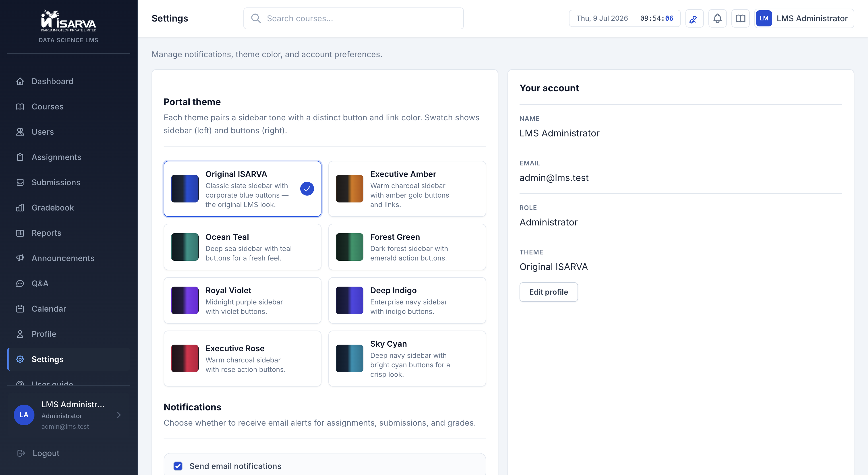Image resolution: width=868 pixels, height=475 pixels.
Task: Click the Executive Rose color swatch
Action: (x=185, y=358)
